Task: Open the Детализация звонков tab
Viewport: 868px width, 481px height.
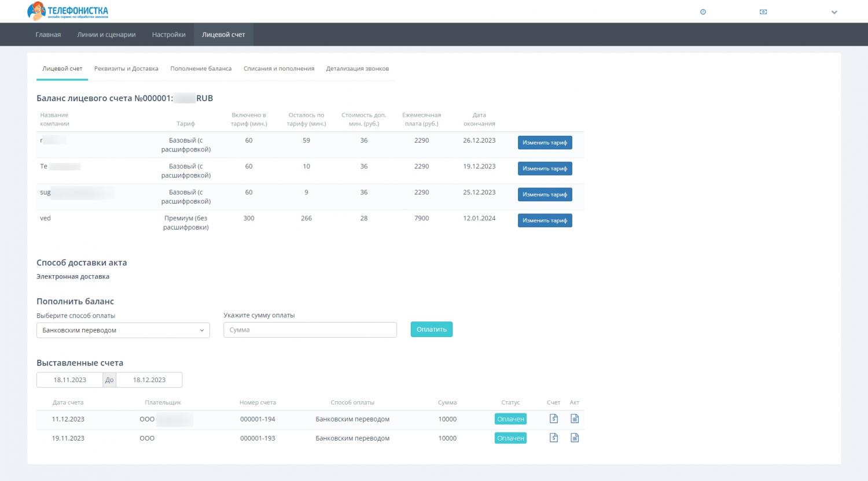Action: [x=357, y=69]
